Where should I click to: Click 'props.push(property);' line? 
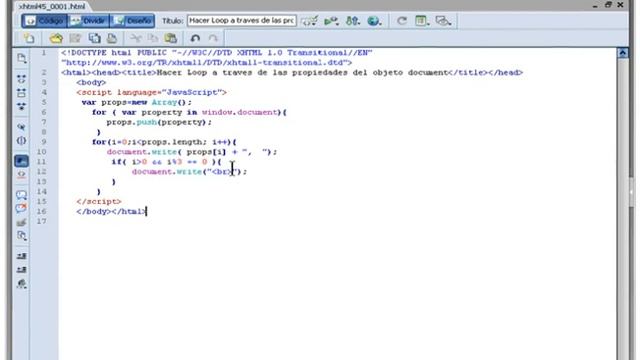point(159,122)
